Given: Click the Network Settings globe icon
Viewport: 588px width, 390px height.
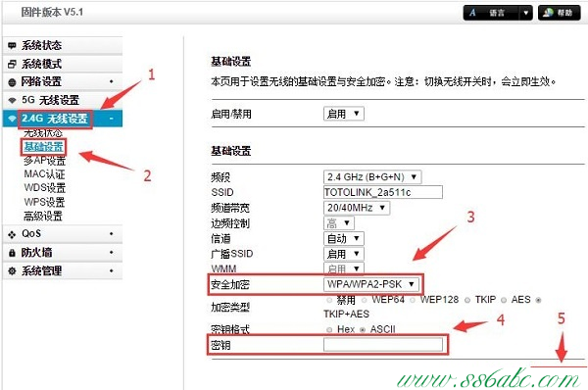Looking at the screenshot, I should click(x=12, y=82).
